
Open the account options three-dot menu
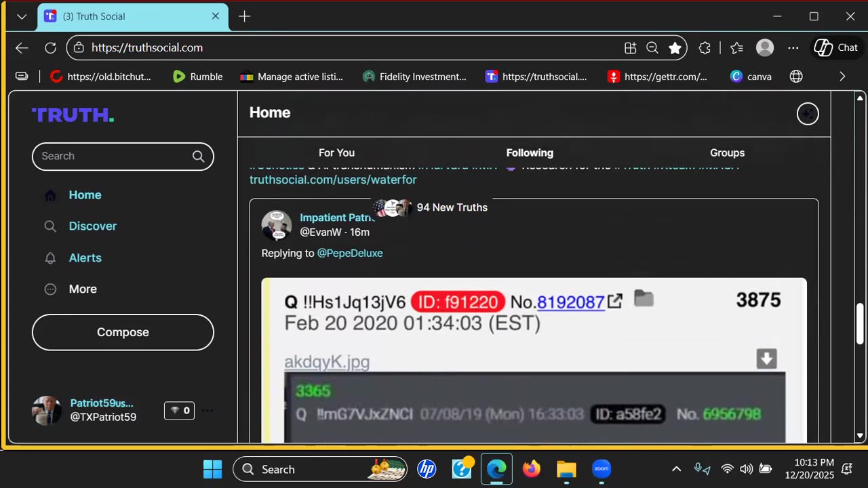tap(208, 411)
